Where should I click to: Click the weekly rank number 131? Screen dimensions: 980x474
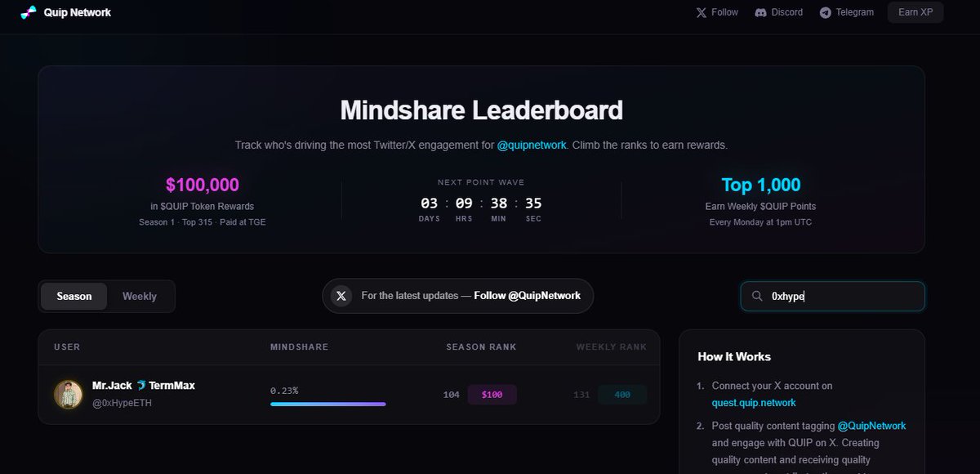click(x=581, y=395)
